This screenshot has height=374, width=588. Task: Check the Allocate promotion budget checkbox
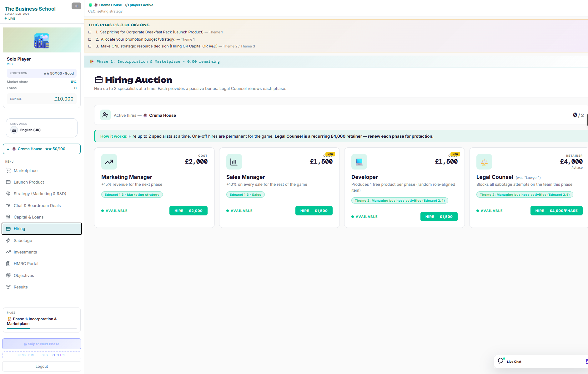coord(90,39)
